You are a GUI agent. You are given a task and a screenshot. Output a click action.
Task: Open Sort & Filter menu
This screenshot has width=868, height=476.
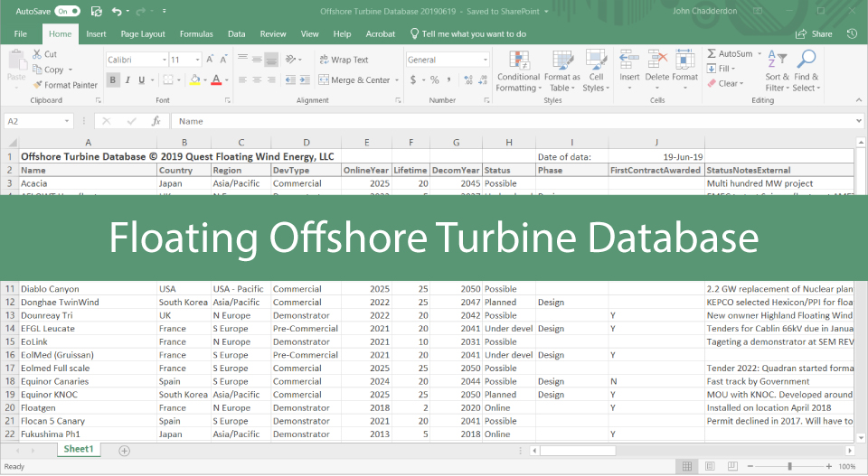click(x=778, y=70)
